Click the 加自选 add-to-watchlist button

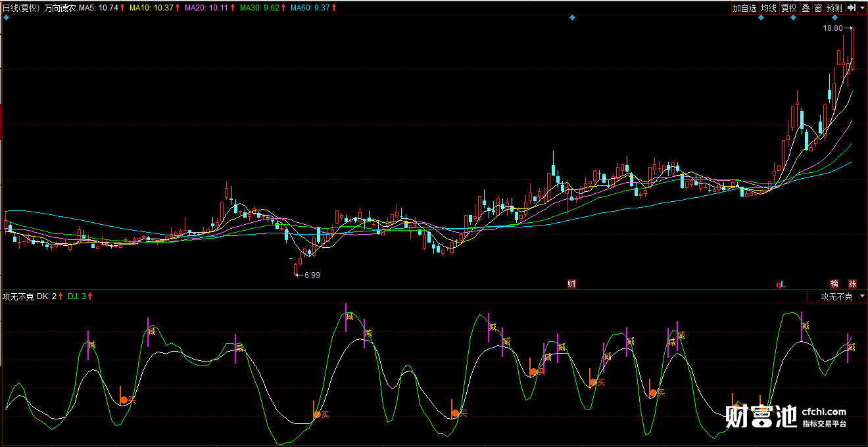(745, 8)
